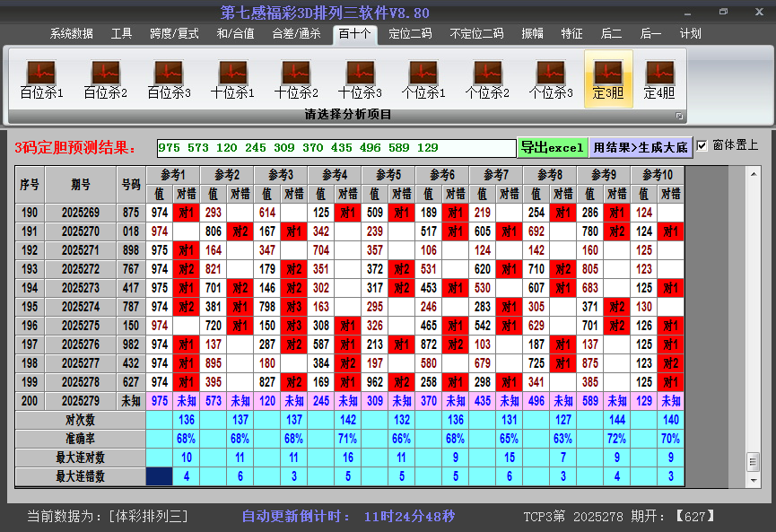
Task: Open the 十位杀2 analysis tool
Action: pyautogui.click(x=296, y=74)
